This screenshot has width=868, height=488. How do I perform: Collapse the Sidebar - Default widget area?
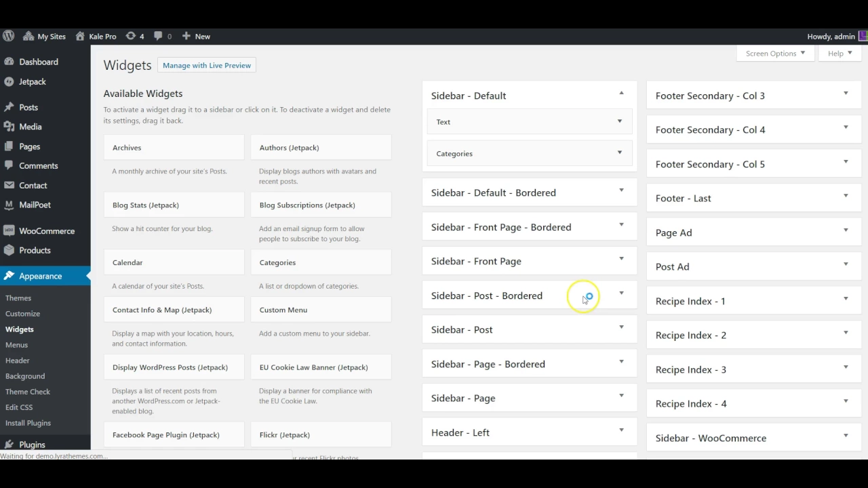[x=621, y=93]
